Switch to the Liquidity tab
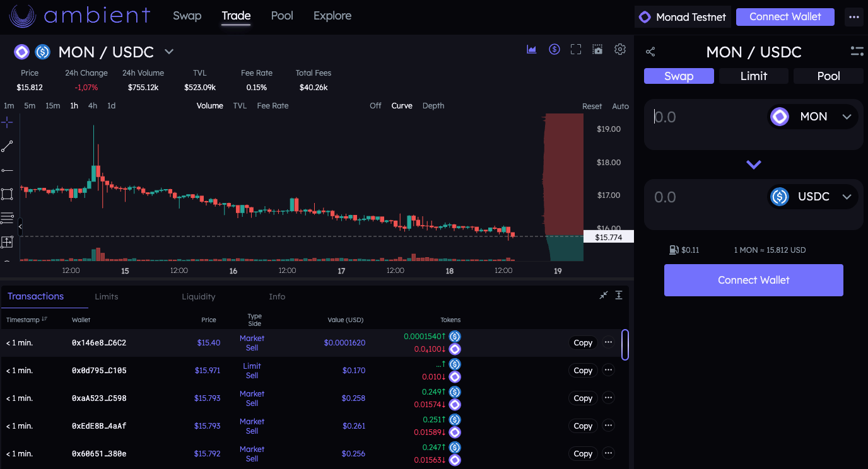This screenshot has width=868, height=469. tap(198, 296)
